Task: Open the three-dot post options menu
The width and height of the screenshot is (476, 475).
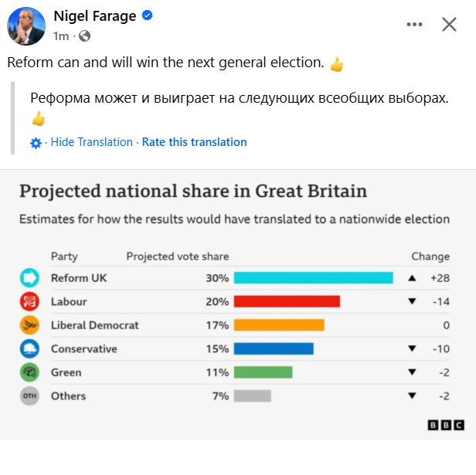Action: point(414,24)
